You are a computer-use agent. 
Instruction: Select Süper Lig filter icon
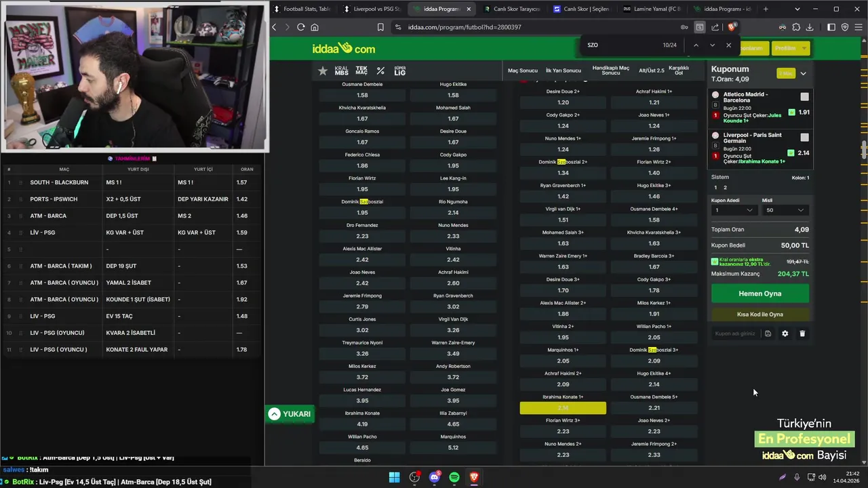pos(400,70)
